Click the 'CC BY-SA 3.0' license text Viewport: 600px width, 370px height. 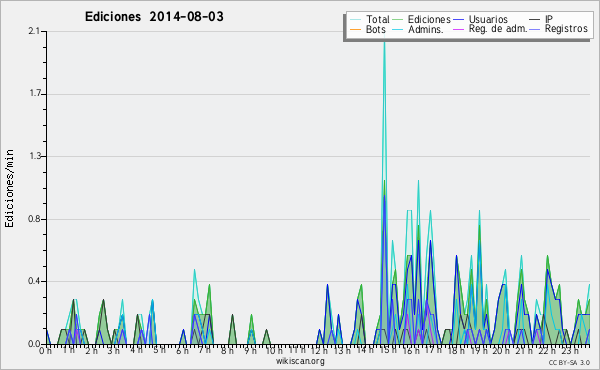(569, 362)
